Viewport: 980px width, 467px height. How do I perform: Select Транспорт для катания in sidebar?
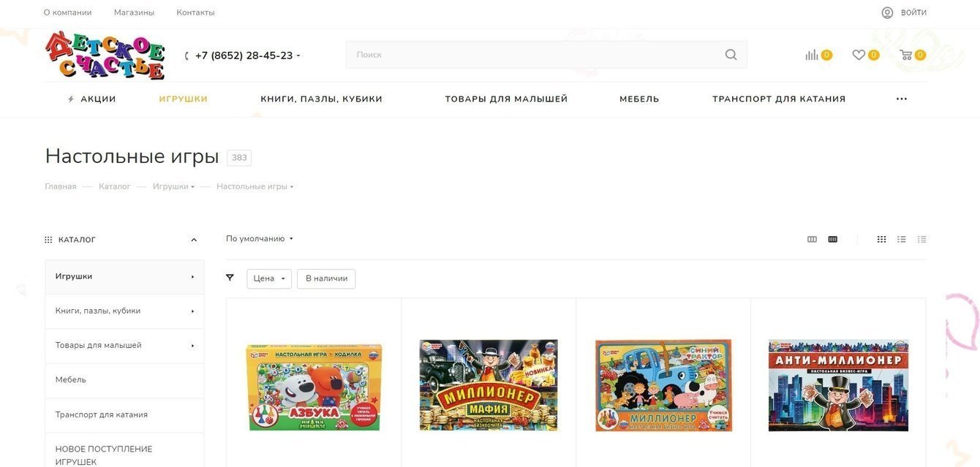pos(124,414)
